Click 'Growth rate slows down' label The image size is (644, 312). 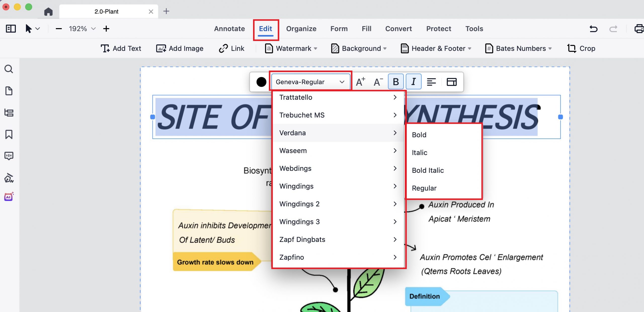click(215, 262)
